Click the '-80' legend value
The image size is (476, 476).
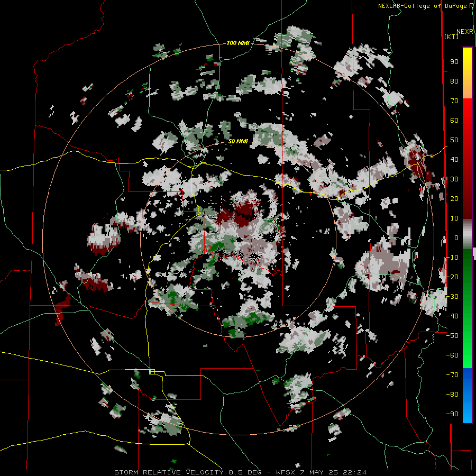(x=452, y=395)
